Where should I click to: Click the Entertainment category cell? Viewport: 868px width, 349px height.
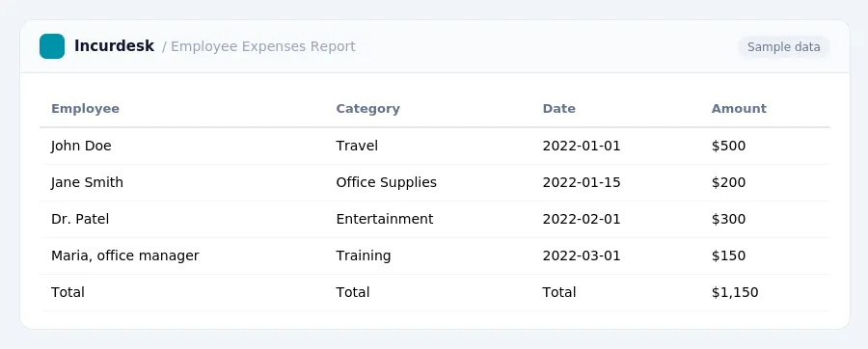pos(385,219)
